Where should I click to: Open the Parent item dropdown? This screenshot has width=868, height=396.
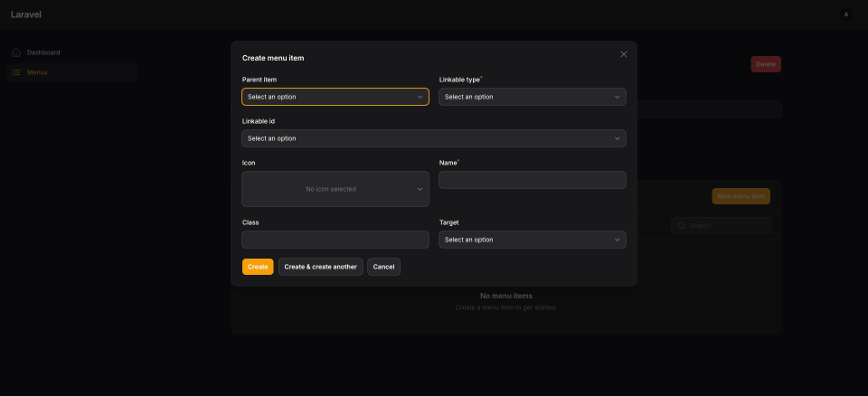(335, 97)
